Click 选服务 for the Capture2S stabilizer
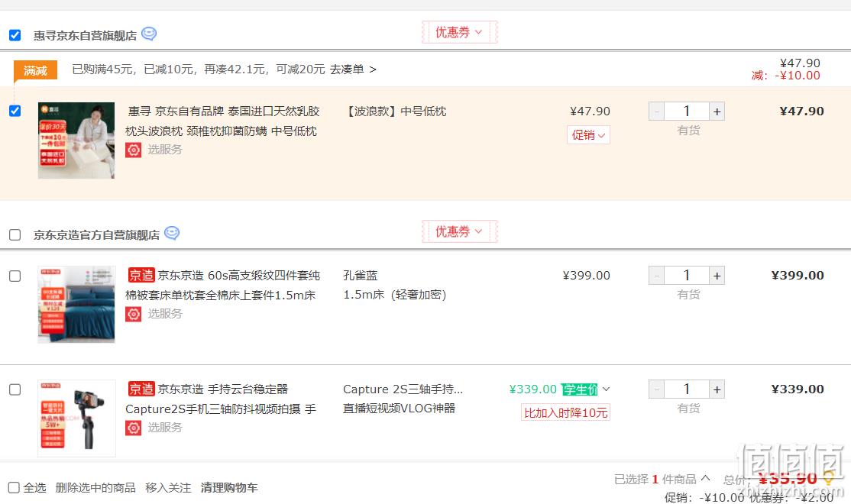Image resolution: width=851 pixels, height=504 pixels. point(165,428)
